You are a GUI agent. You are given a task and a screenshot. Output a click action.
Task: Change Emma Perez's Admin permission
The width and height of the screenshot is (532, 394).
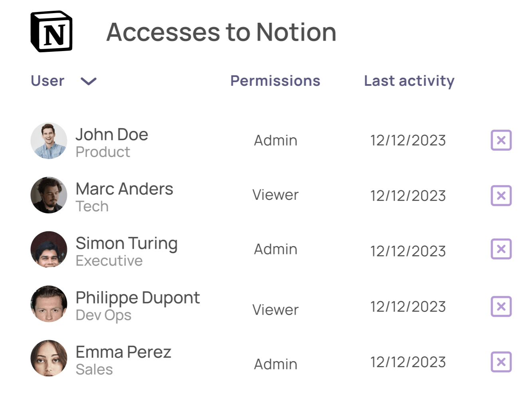[275, 364]
